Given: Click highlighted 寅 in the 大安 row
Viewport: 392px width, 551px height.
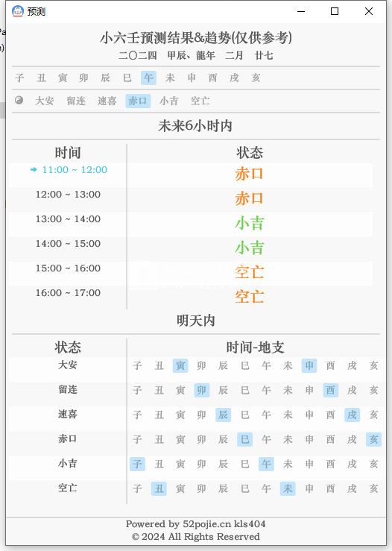Looking at the screenshot, I should 180,365.
